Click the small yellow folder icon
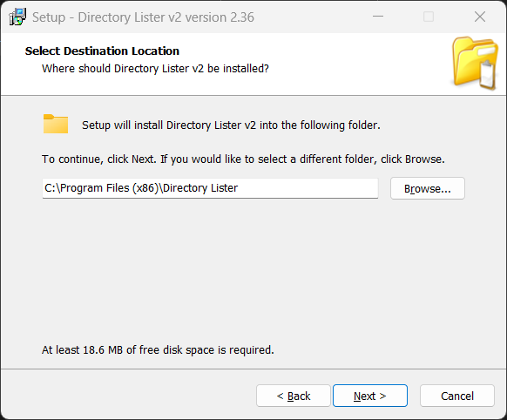The width and height of the screenshot is (507, 420). pos(56,124)
